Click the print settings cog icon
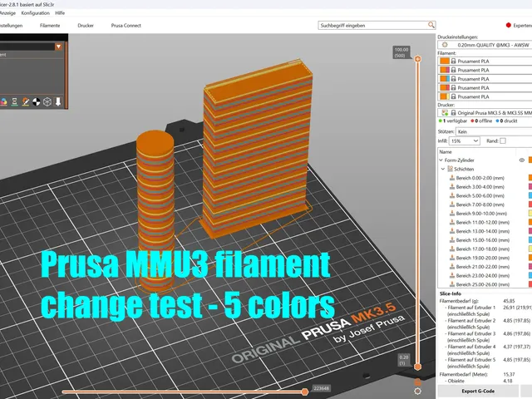 [445, 44]
